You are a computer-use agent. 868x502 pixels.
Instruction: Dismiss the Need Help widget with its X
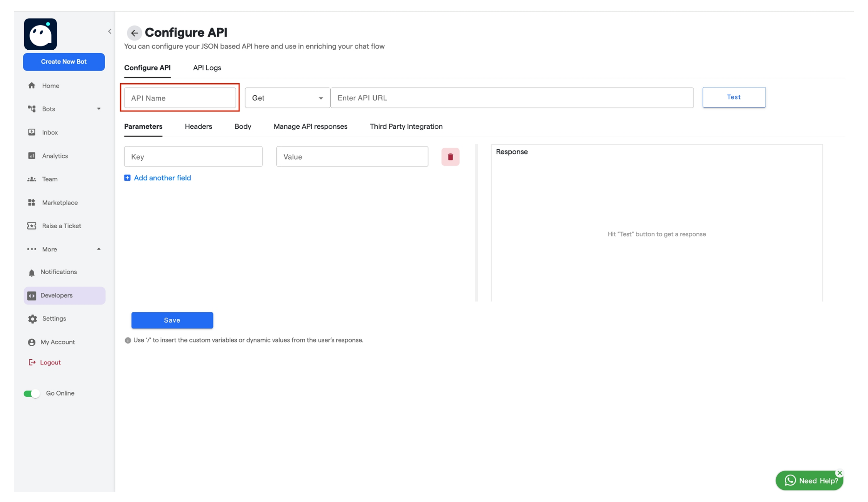click(x=840, y=473)
